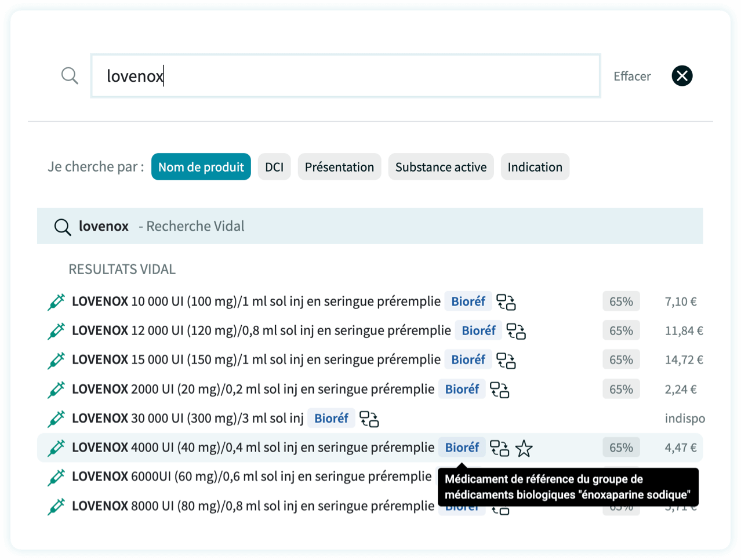Screen dimensions: 741x560
Task: Click 65% badge on LOVENOX 12 000 UI row
Action: pos(621,330)
